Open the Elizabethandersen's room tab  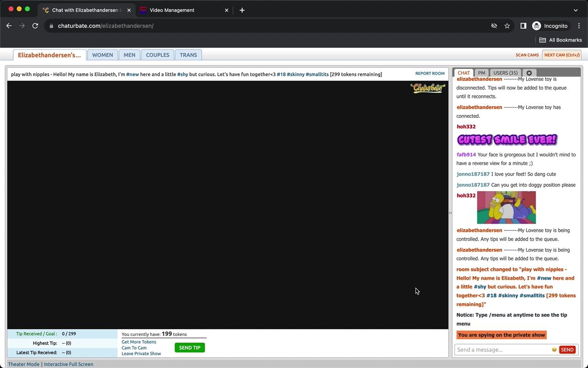coord(50,55)
